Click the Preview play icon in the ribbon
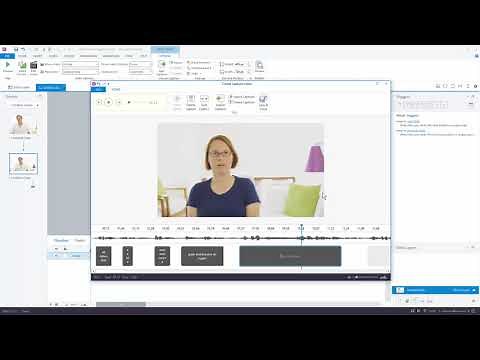480x360 pixels. point(8,65)
